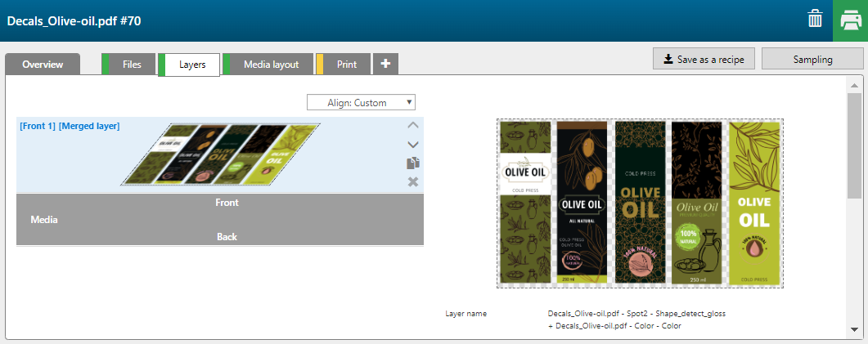The image size is (868, 344).
Task: Click the trash can delete job icon
Action: pos(815,20)
